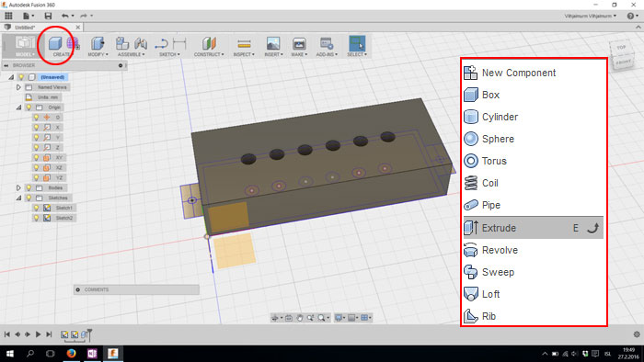The image size is (644, 362).
Task: Open Display Settings monitor icon
Action: [x=339, y=318]
